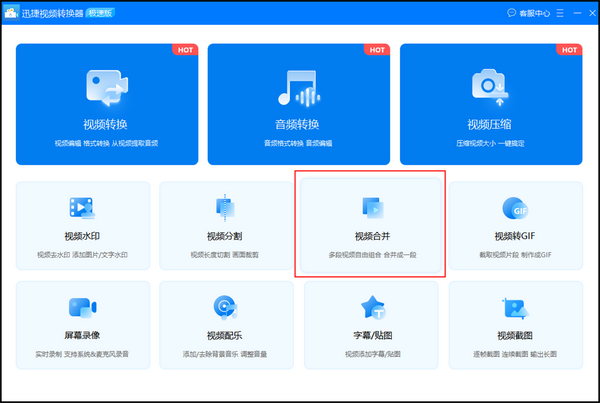600x403 pixels.
Task: Click the app logo in title bar
Action: 12,12
